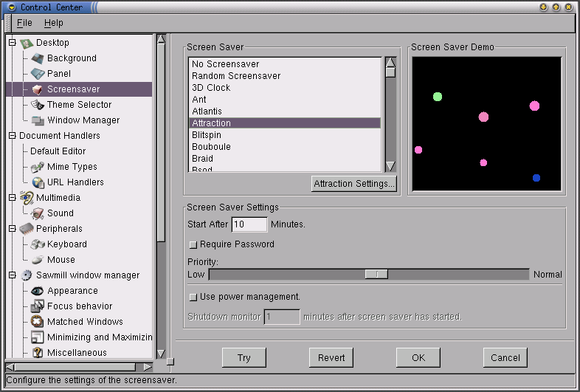Collapse the Desktop tree section
580x392 pixels.
(12, 43)
